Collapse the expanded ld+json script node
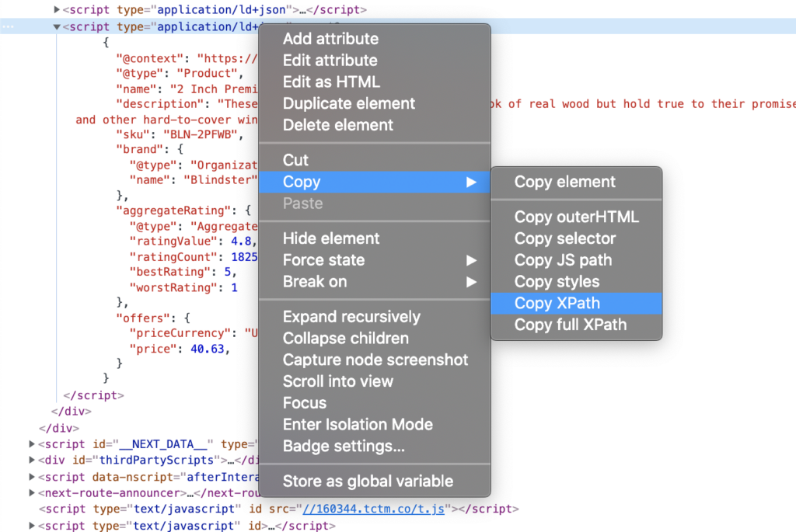Screen dimensions: 796x532 pos(57,27)
